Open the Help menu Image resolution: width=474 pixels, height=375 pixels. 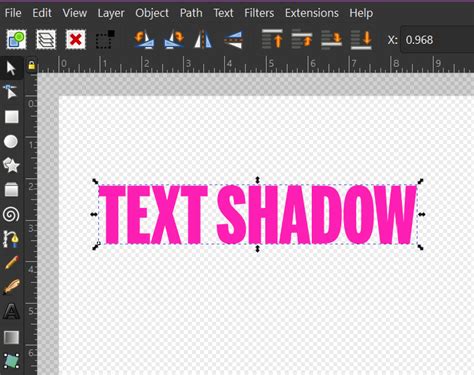click(x=361, y=13)
